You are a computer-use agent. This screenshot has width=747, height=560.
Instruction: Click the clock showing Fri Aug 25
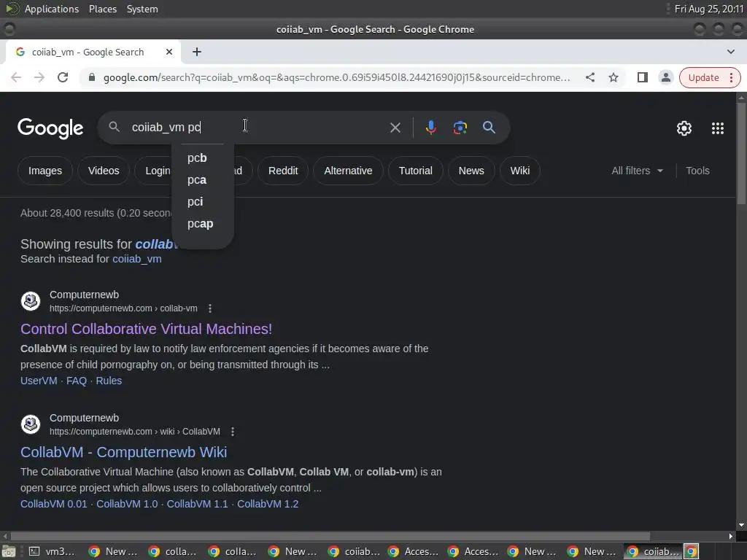click(x=709, y=9)
